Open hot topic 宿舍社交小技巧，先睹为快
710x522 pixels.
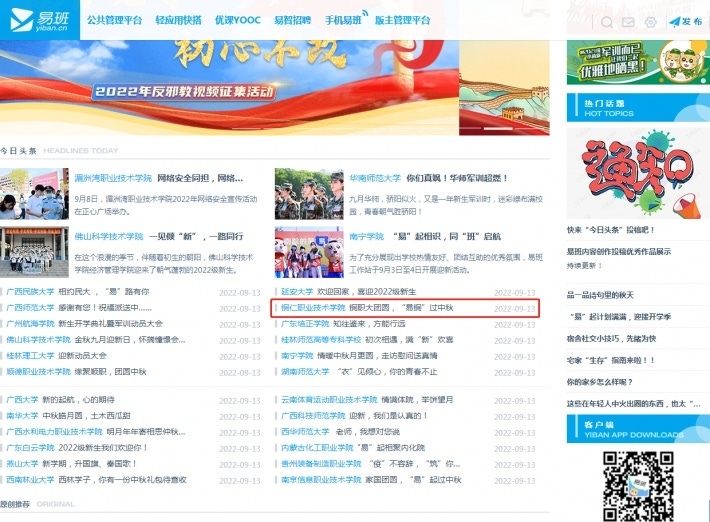coord(611,339)
